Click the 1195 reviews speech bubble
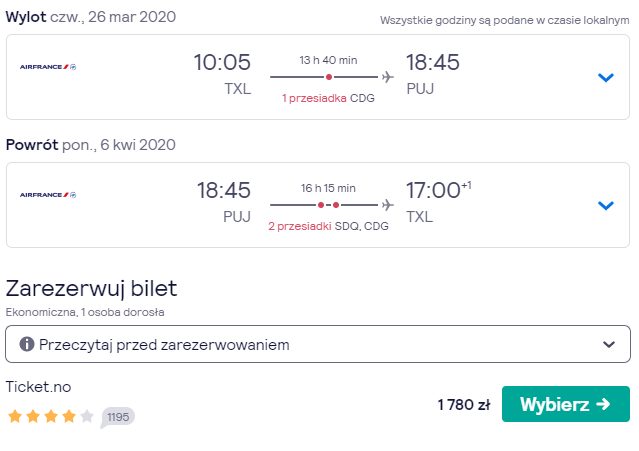The height and width of the screenshot is (451, 639). [118, 417]
